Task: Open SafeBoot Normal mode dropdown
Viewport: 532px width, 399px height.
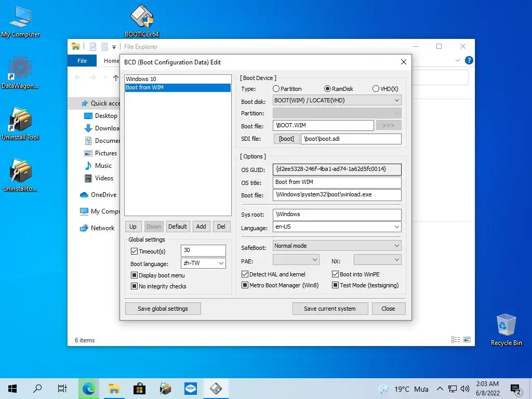Action: [337, 246]
